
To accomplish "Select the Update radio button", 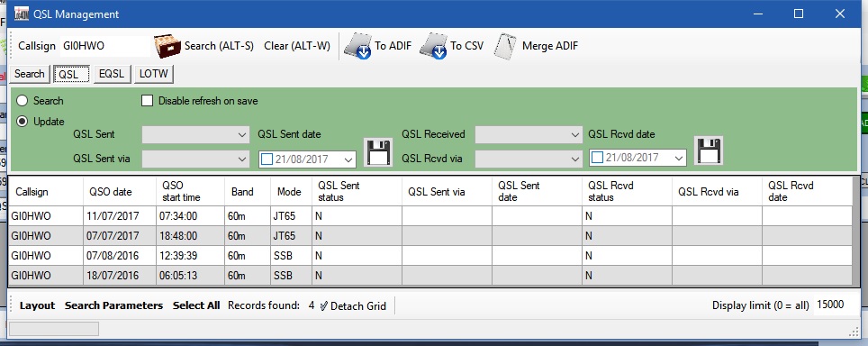I will (23, 122).
